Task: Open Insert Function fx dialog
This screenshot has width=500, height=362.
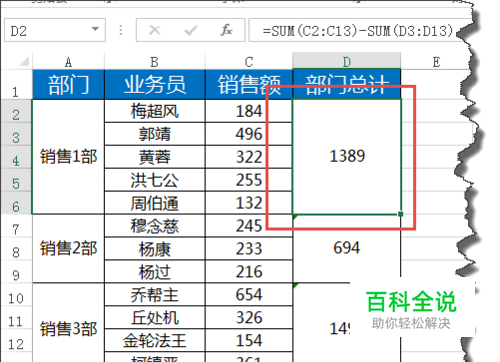Action: [x=226, y=30]
